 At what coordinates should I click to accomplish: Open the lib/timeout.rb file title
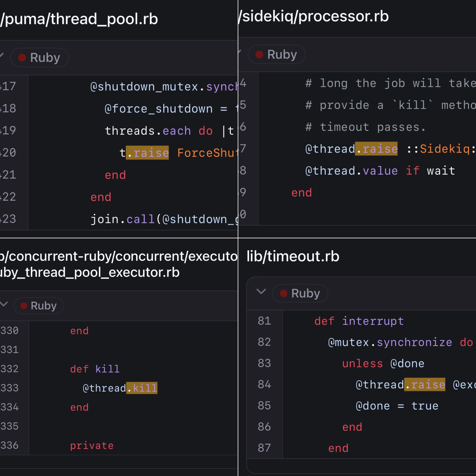click(x=293, y=256)
